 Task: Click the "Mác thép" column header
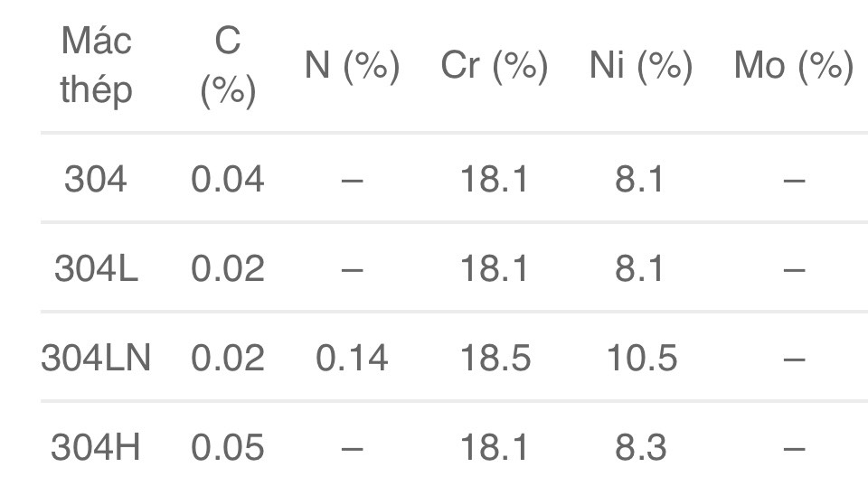(x=96, y=66)
